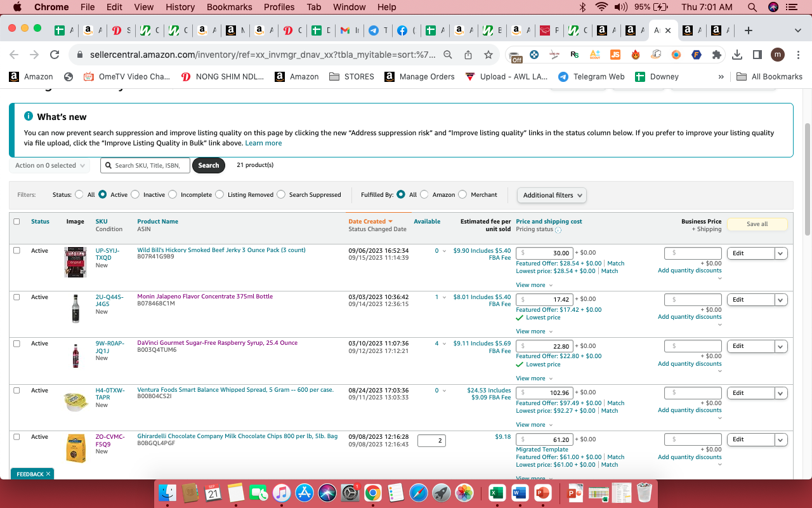Filter Fulfilled By Merchant

point(462,195)
